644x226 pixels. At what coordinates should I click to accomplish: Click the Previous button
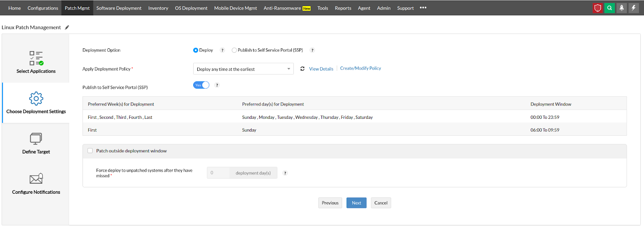330,203
